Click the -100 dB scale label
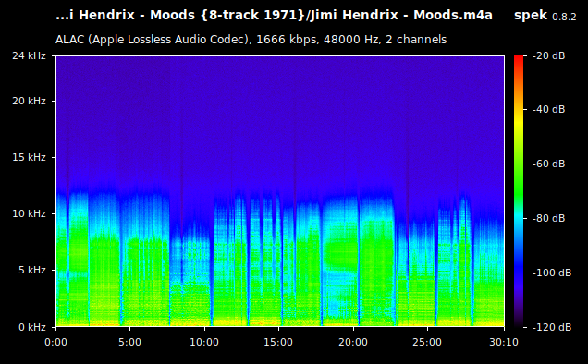Image resolution: width=588 pixels, height=364 pixels. (552, 273)
